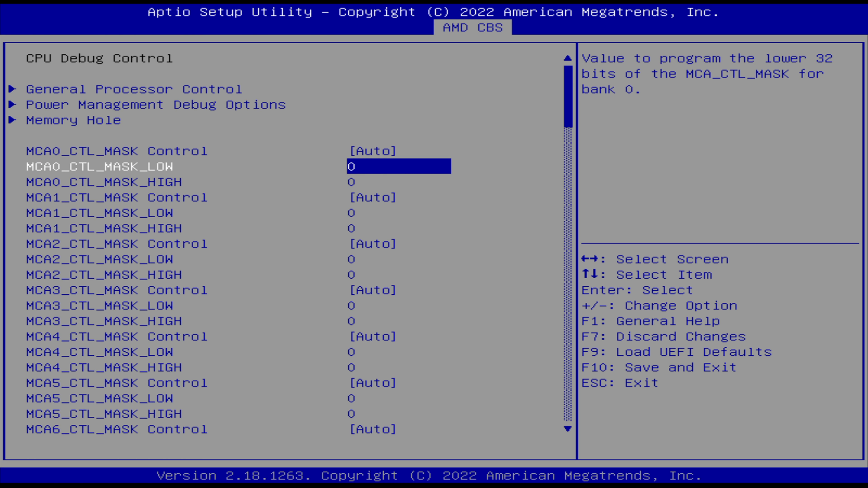868x488 pixels.
Task: Open MCA1_CTL_MASK Control Auto option
Action: [373, 197]
